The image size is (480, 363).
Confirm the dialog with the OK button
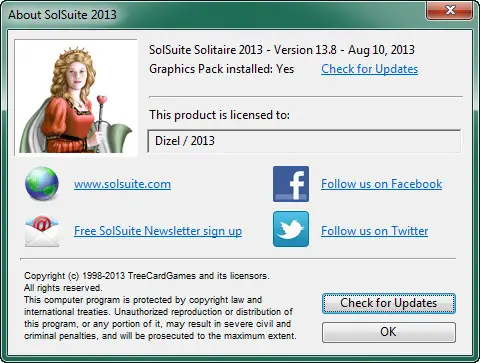[x=389, y=332]
